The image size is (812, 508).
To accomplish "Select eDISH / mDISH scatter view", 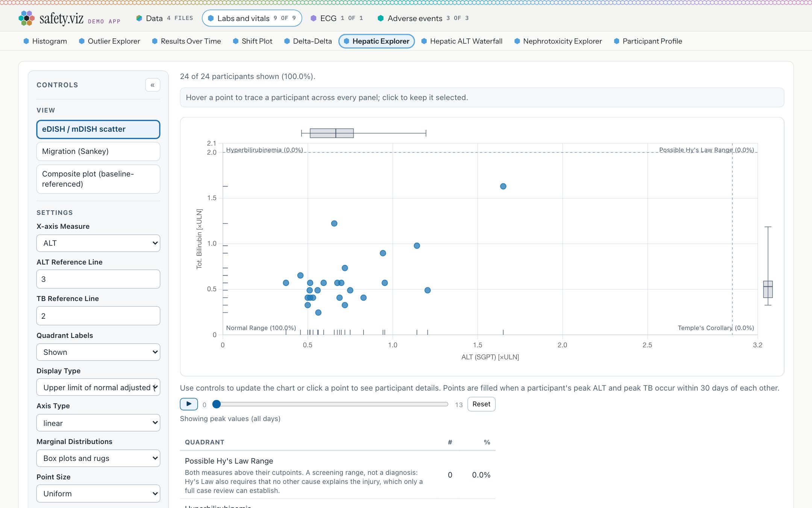I will (x=98, y=129).
